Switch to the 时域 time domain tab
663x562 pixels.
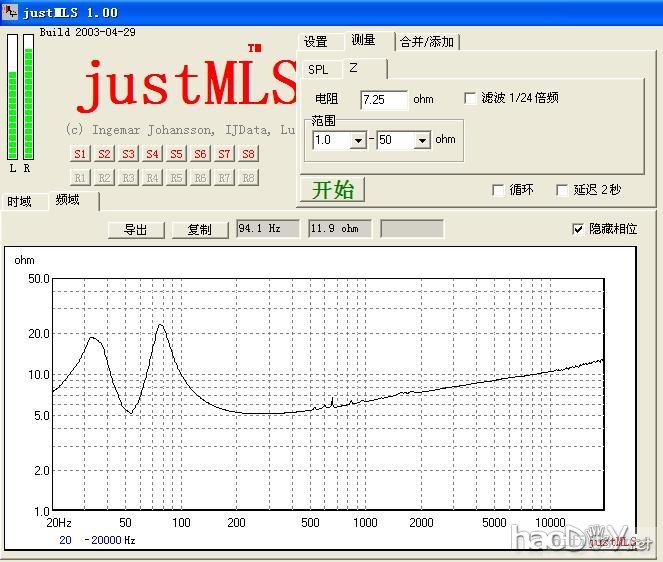coord(21,201)
